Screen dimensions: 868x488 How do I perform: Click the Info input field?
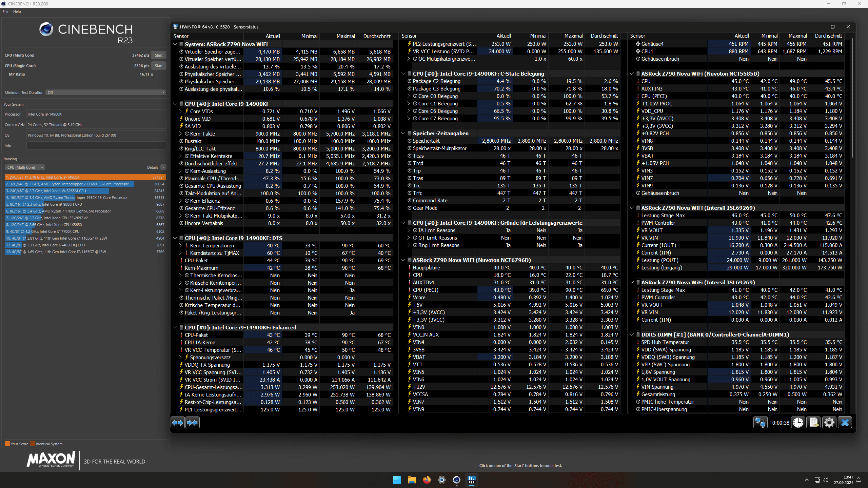click(x=96, y=146)
